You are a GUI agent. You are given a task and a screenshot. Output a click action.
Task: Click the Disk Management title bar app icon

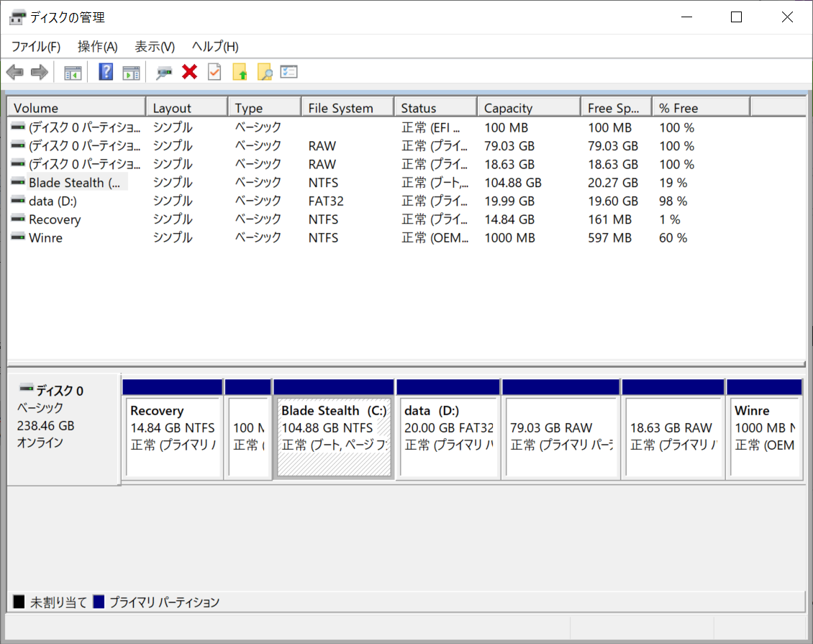tap(17, 17)
